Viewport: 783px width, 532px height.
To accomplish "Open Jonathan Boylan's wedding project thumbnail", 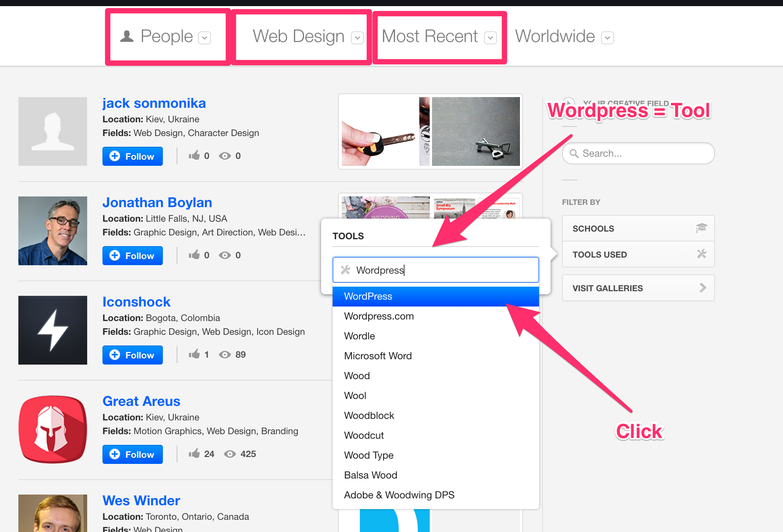I will tap(386, 207).
